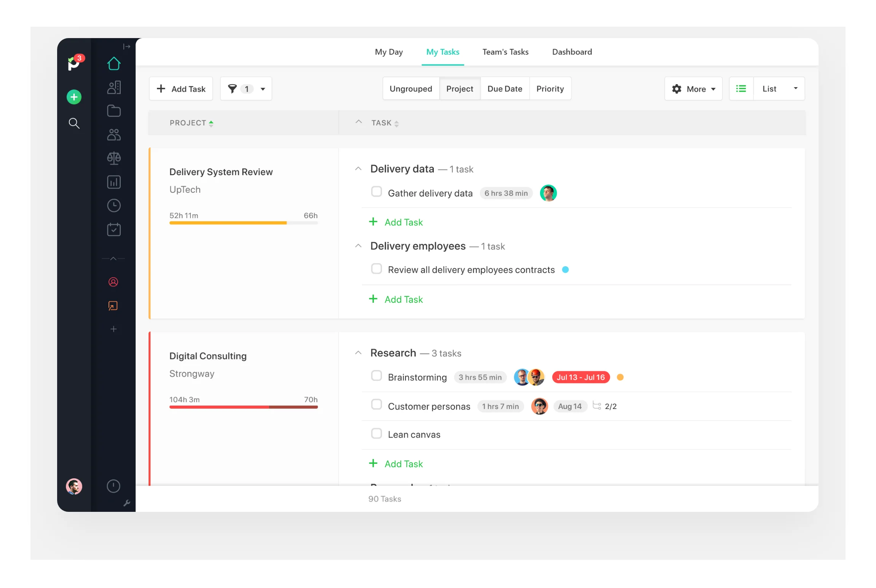
Task: Group tasks by Due Date
Action: point(505,89)
